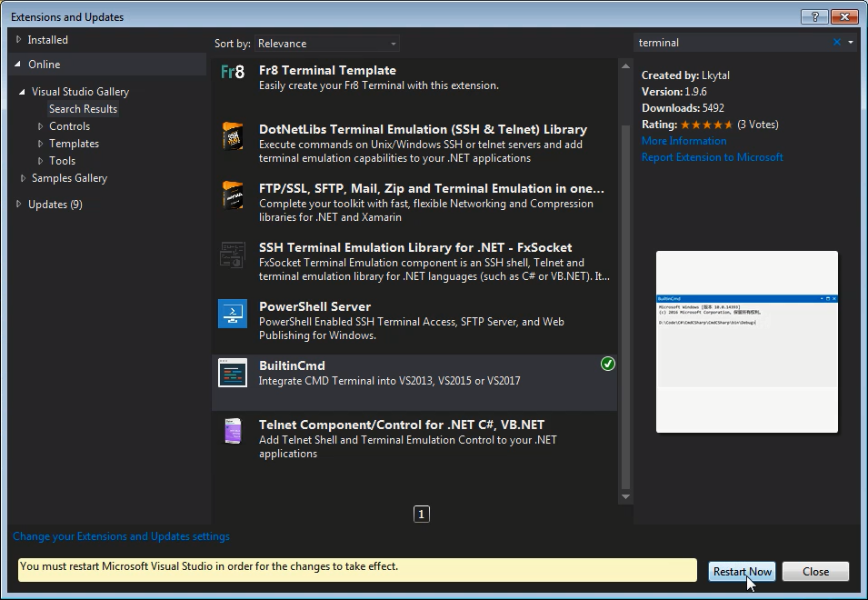
Task: Open Change your Extensions and Updates settings
Action: click(x=121, y=536)
